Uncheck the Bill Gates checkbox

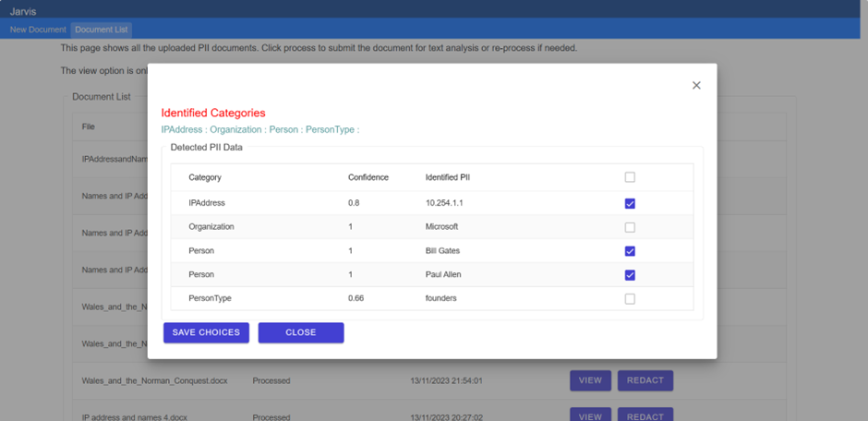(x=630, y=251)
